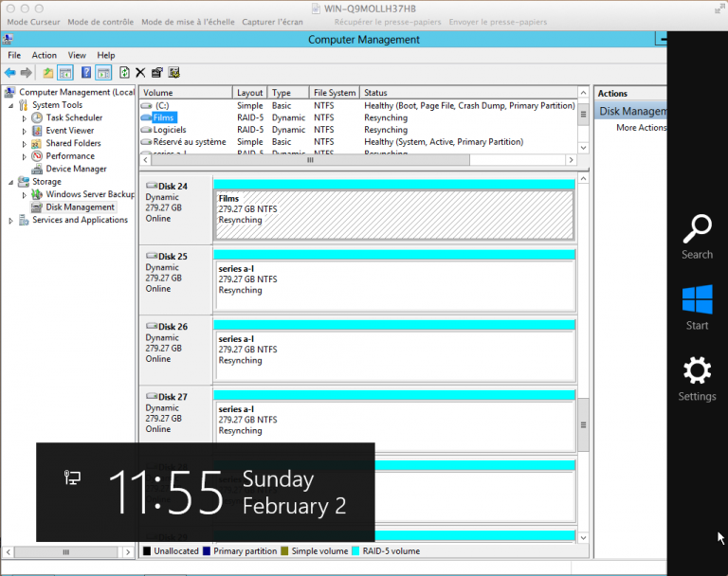Select Mode Curseur in viewer toolbar
Viewport: 728px width, 576px height.
pyautogui.click(x=33, y=22)
